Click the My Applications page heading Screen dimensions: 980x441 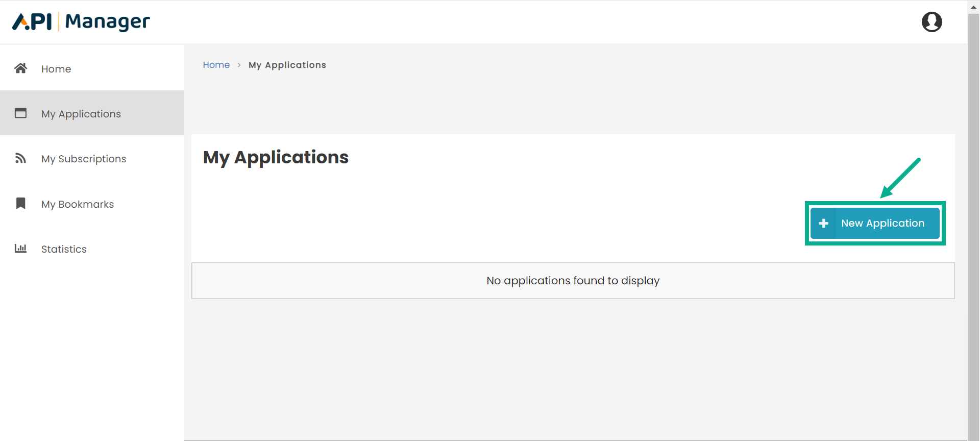[x=275, y=157]
